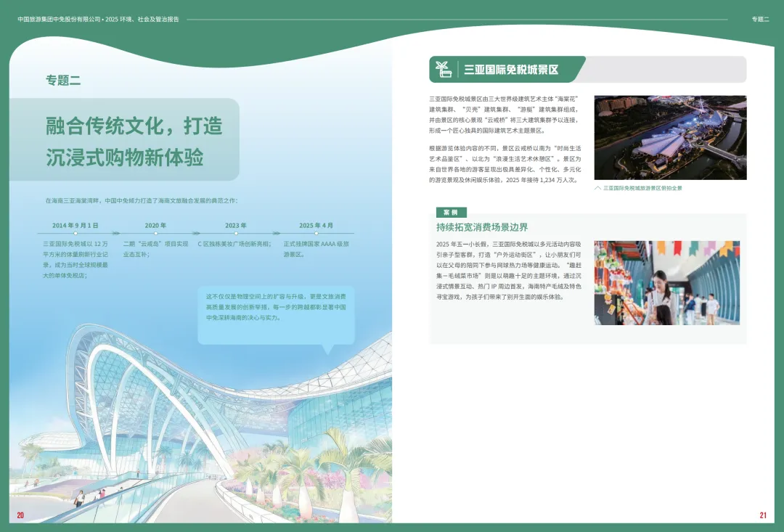Click the caption 三亚国际免税城旅游景区航拍全景
The height and width of the screenshot is (532, 784).
pyautogui.click(x=642, y=189)
